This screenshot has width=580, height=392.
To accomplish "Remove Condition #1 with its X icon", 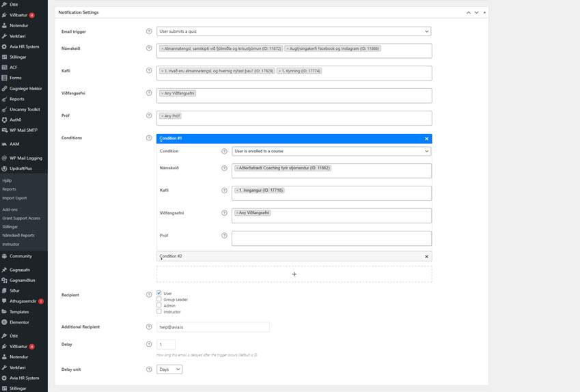I will click(426, 139).
